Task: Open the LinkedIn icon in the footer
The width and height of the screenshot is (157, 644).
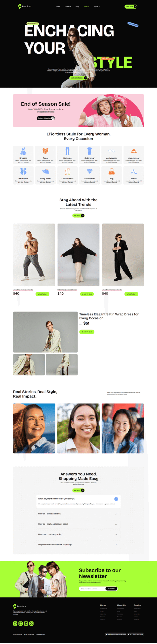Action: (26, 623)
